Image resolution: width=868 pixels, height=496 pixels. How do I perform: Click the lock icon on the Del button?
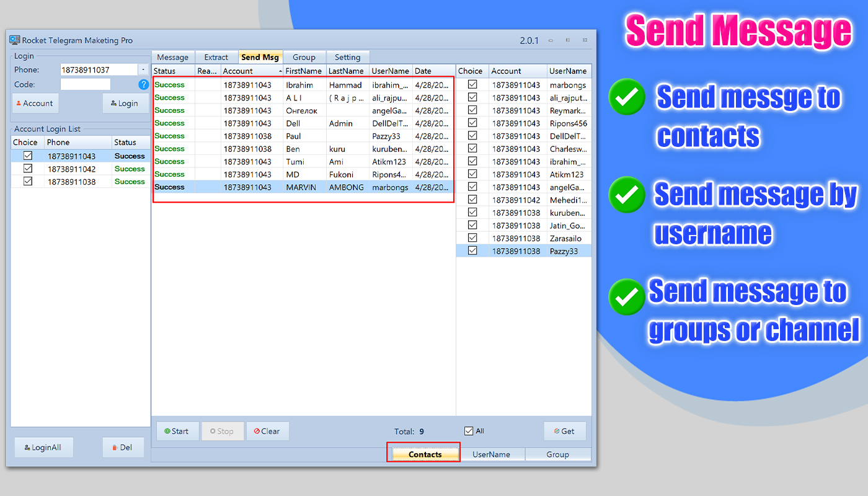point(115,447)
